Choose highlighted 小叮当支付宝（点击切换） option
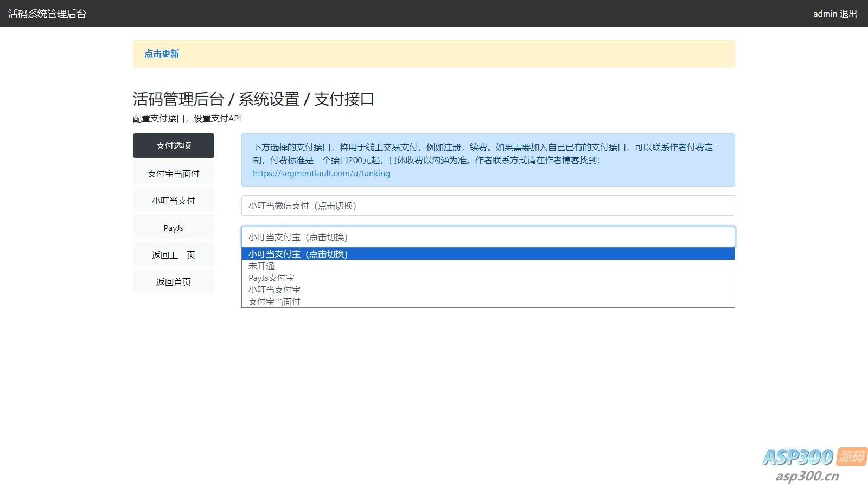868x488 pixels. coord(298,254)
